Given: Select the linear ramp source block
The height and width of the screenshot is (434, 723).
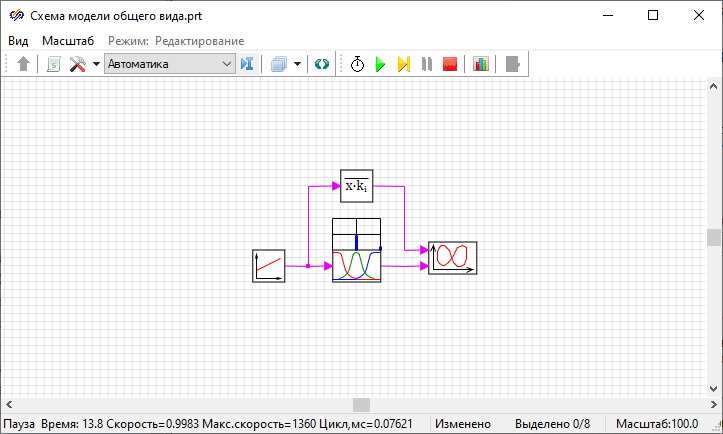Looking at the screenshot, I should 269,266.
